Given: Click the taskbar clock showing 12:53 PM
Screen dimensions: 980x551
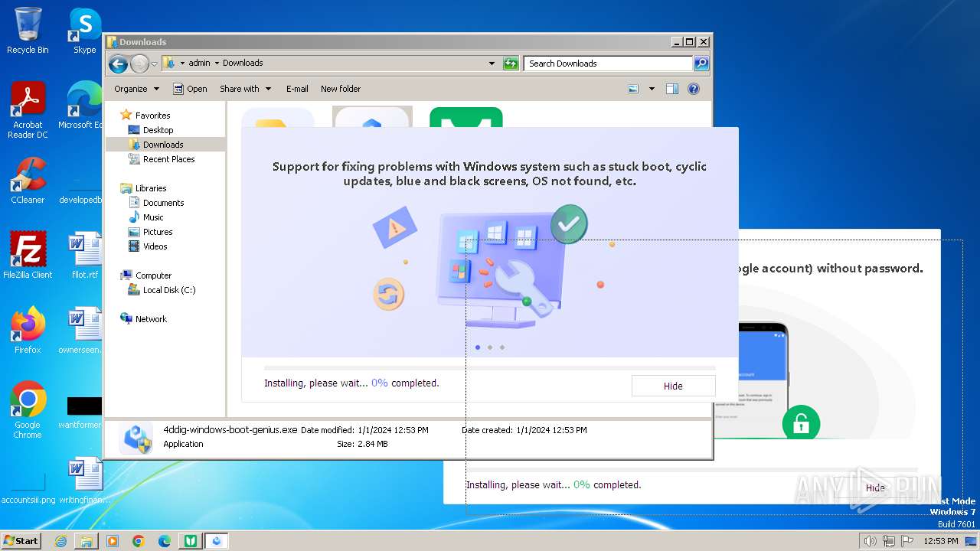Looking at the screenshot, I should point(940,541).
